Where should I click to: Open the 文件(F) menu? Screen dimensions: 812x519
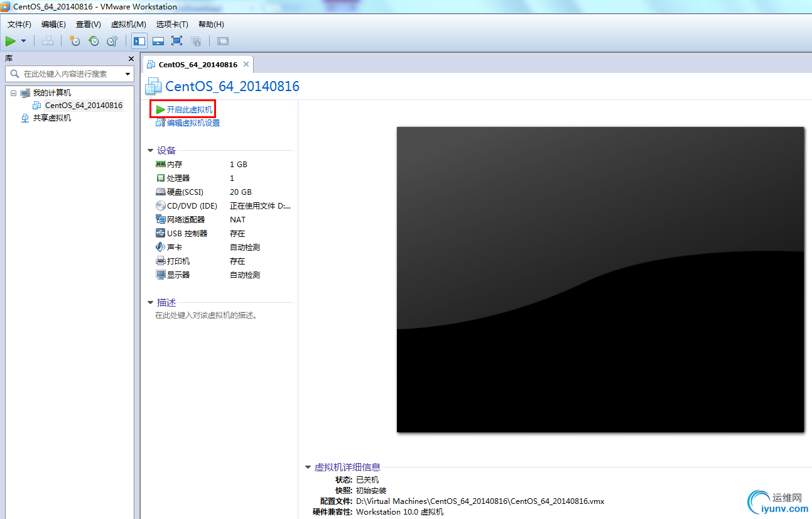point(19,25)
